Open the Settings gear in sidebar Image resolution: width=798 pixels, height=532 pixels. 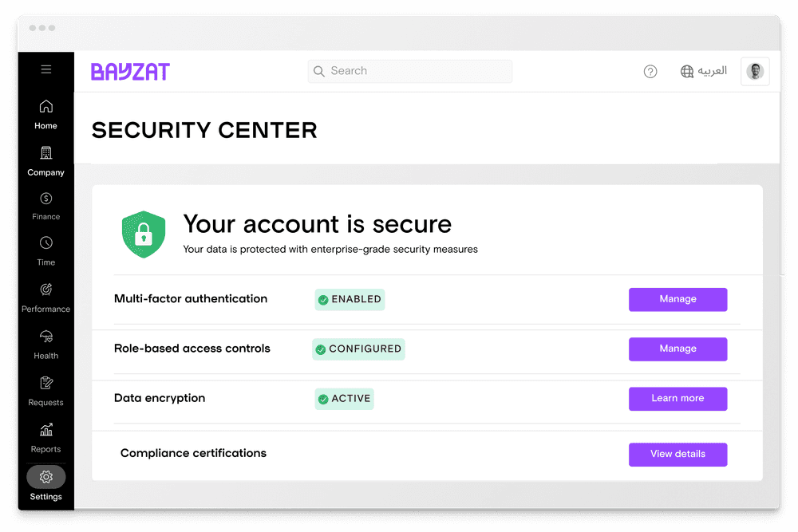pos(45,476)
